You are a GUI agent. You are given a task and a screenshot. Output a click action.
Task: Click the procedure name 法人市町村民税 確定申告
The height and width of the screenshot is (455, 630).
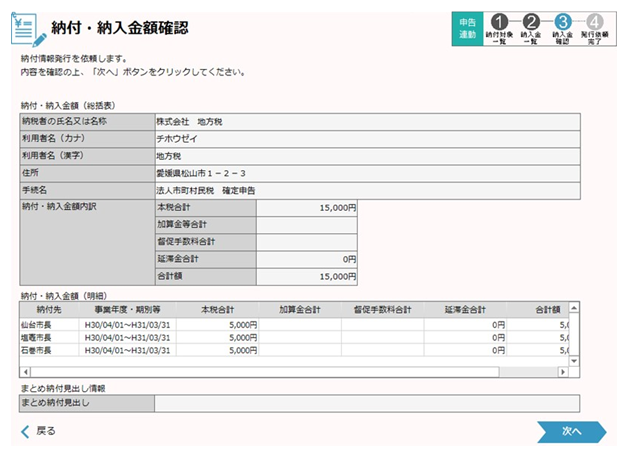tap(206, 191)
